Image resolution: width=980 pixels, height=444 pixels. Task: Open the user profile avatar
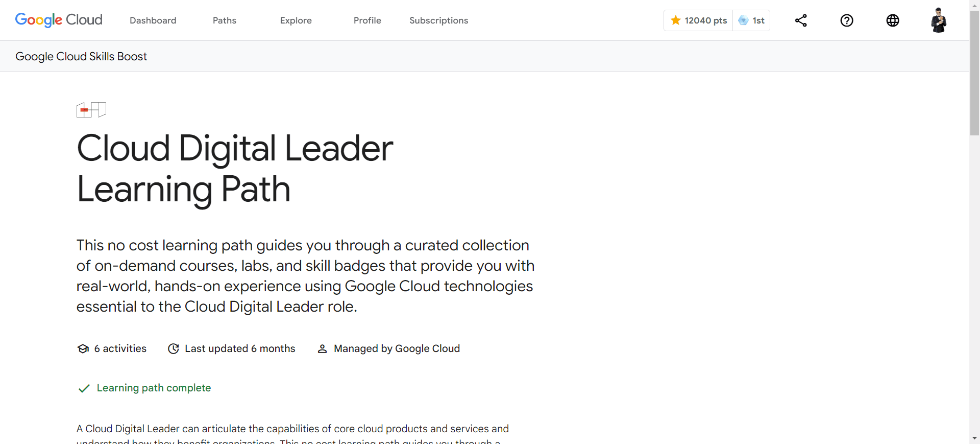(x=938, y=20)
